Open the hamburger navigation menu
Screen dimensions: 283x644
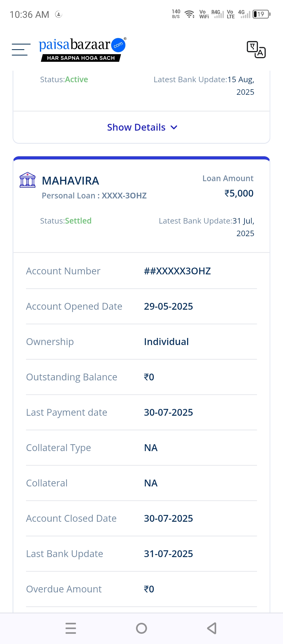click(x=21, y=49)
